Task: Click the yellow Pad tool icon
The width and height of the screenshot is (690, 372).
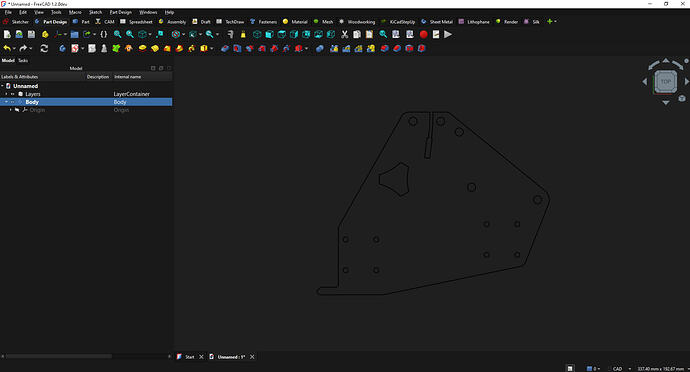Action: (x=142, y=48)
